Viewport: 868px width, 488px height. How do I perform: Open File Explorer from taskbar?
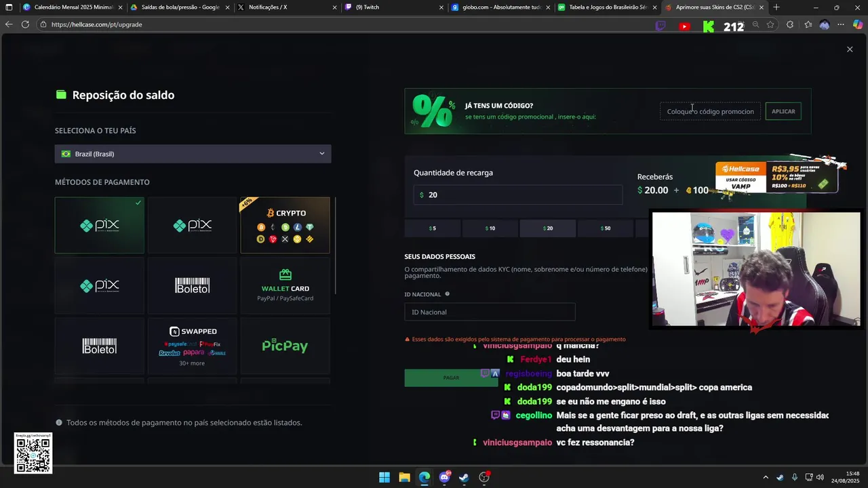(404, 477)
